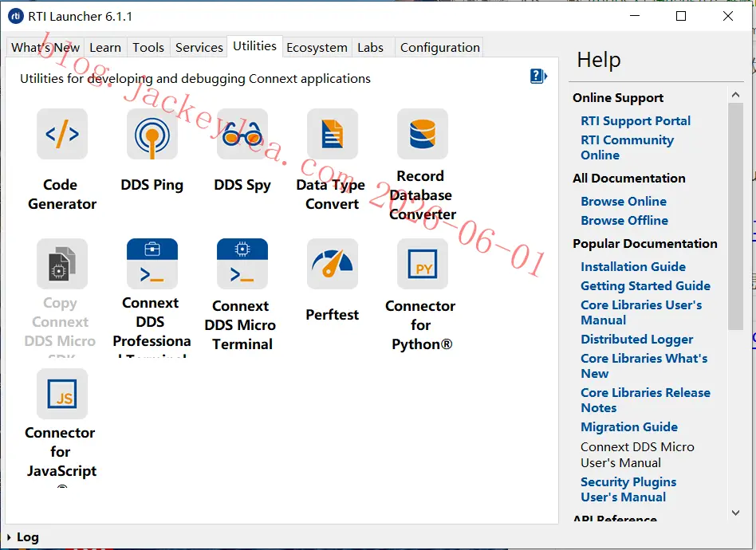Open the Core Libraries User's Manual link
This screenshot has height=550, width=756.
[x=641, y=312]
